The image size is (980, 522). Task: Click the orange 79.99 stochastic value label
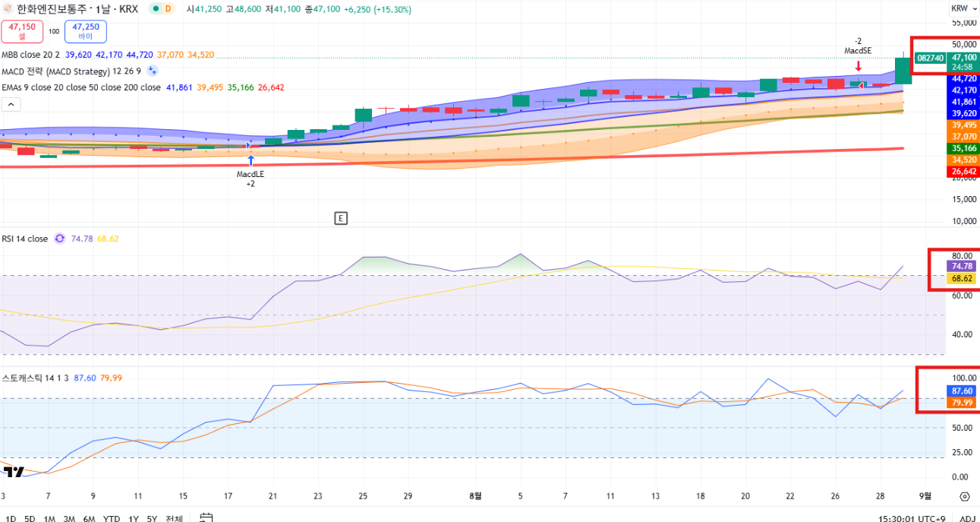pos(963,403)
